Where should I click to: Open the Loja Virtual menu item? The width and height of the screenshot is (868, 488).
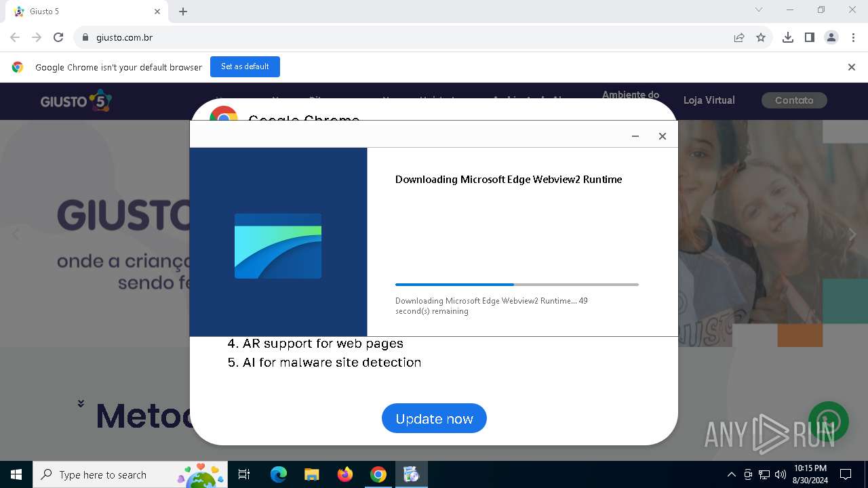click(x=709, y=100)
